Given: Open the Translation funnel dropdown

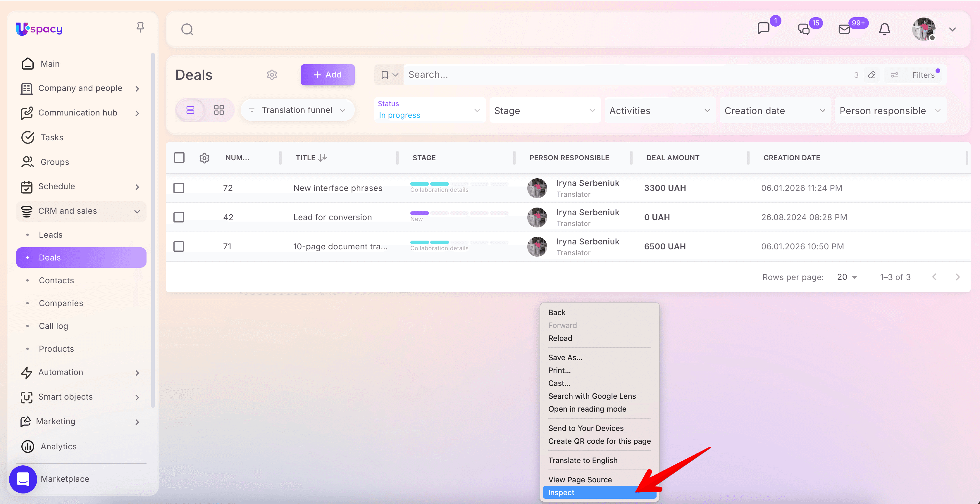Looking at the screenshot, I should (297, 110).
